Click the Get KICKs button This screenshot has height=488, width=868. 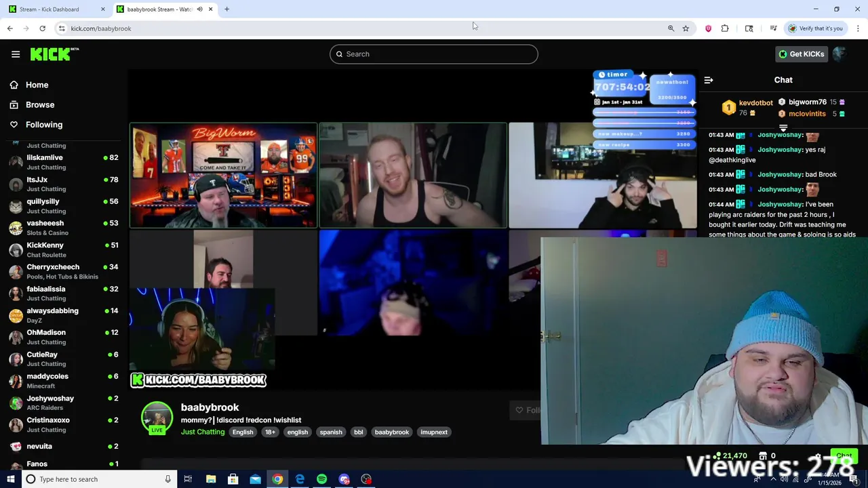click(801, 54)
